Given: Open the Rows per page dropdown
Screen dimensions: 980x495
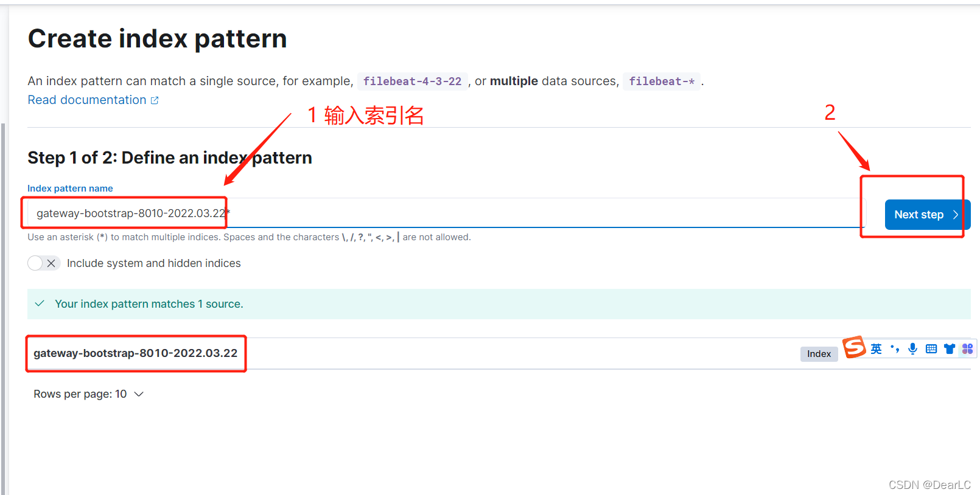Looking at the screenshot, I should pos(88,394).
